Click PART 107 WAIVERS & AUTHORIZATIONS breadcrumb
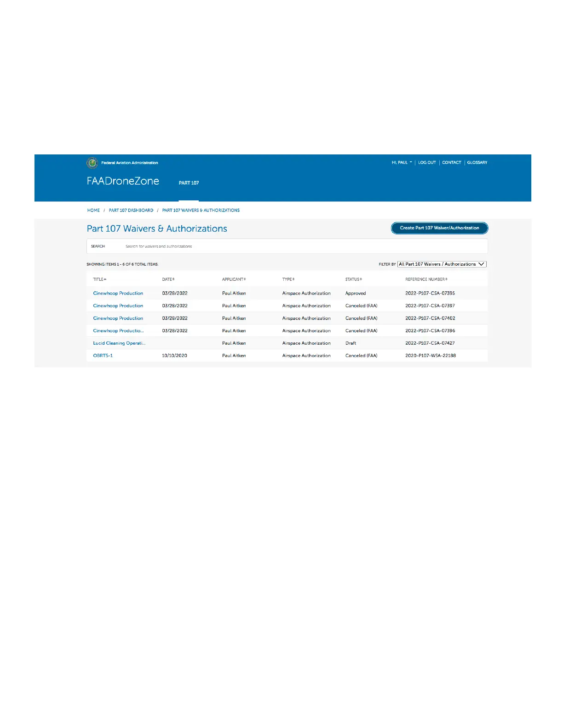Viewport: 563px width, 728px height. [x=201, y=210]
